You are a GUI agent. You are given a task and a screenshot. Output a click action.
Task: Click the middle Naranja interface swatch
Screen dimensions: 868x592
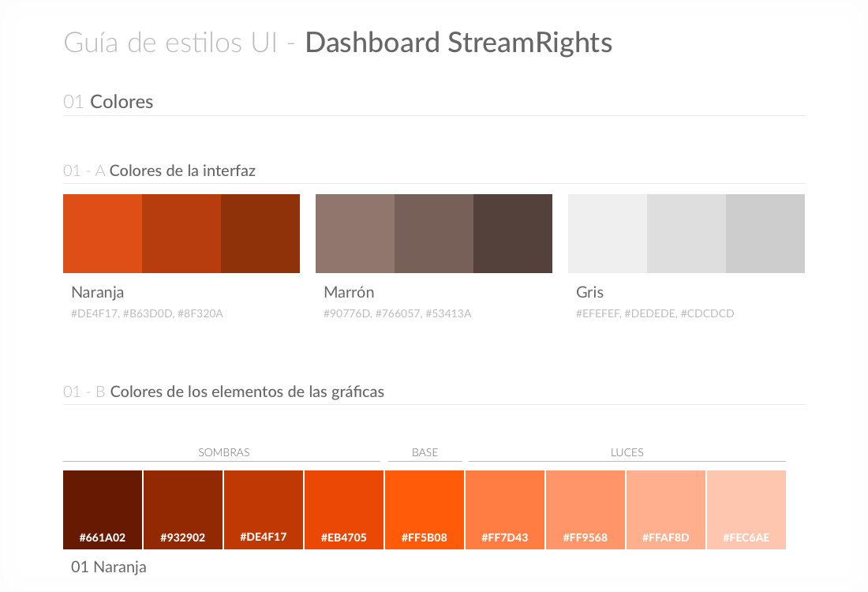click(x=181, y=234)
